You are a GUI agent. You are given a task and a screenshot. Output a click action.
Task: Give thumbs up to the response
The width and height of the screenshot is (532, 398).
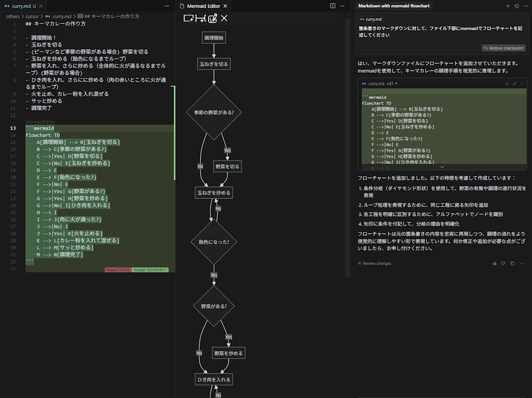[x=494, y=263]
